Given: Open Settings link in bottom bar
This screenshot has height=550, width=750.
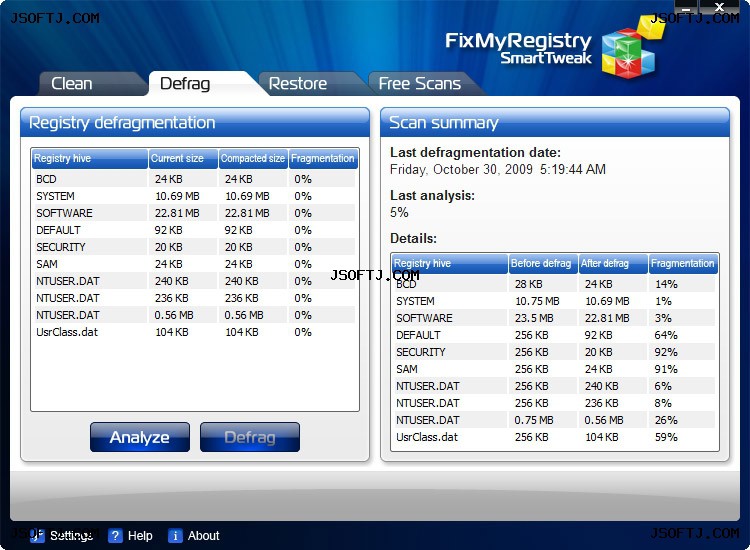Looking at the screenshot, I should (71, 536).
